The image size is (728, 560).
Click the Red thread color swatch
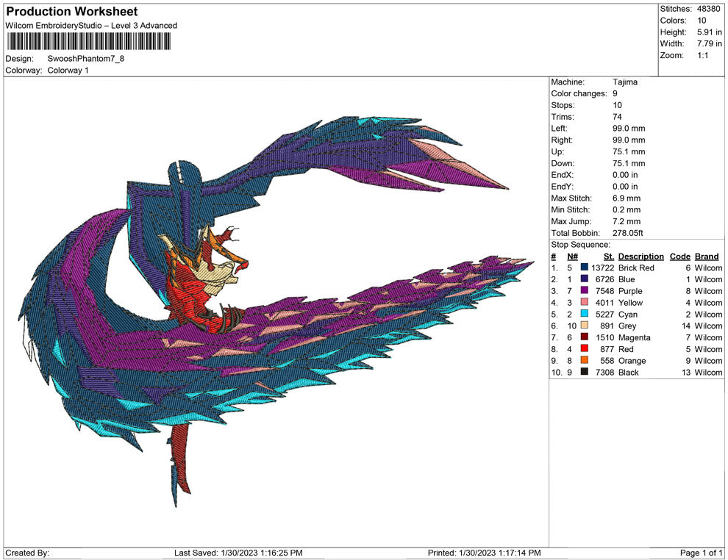pyautogui.click(x=585, y=348)
